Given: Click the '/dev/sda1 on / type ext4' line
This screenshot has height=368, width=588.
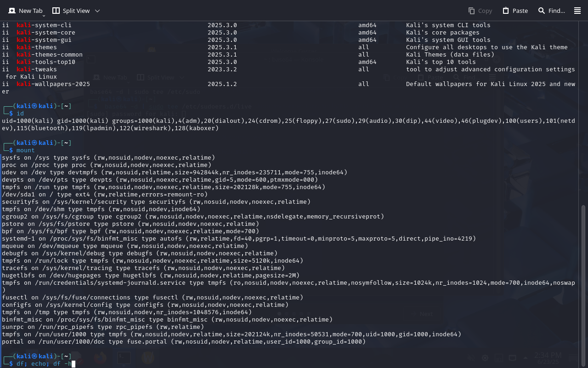Looking at the screenshot, I should pyautogui.click(x=105, y=195).
